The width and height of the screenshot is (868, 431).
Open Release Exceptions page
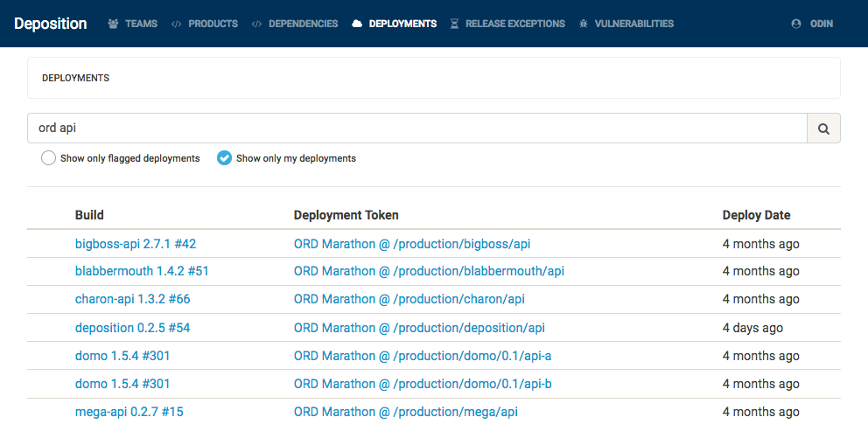507,24
